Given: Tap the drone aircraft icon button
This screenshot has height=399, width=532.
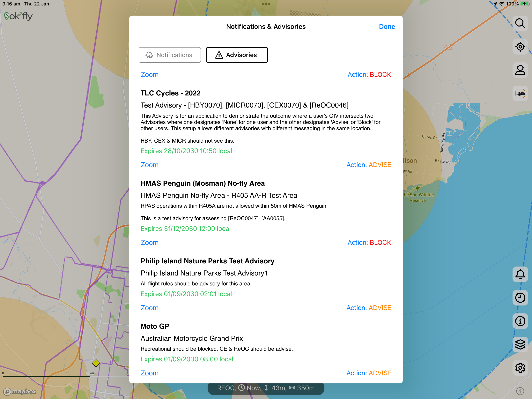Looking at the screenshot, I should tap(520, 93).
